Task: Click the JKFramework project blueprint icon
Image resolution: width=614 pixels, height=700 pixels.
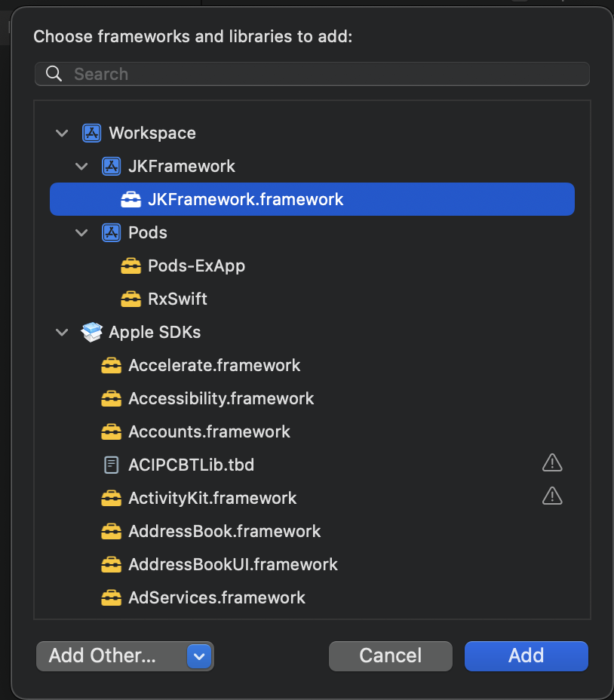Action: pyautogui.click(x=111, y=167)
